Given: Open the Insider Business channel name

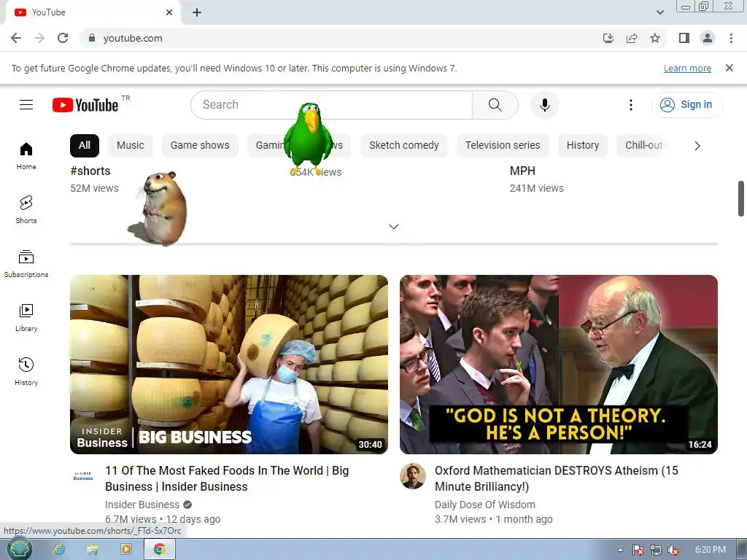Looking at the screenshot, I should coord(142,505).
